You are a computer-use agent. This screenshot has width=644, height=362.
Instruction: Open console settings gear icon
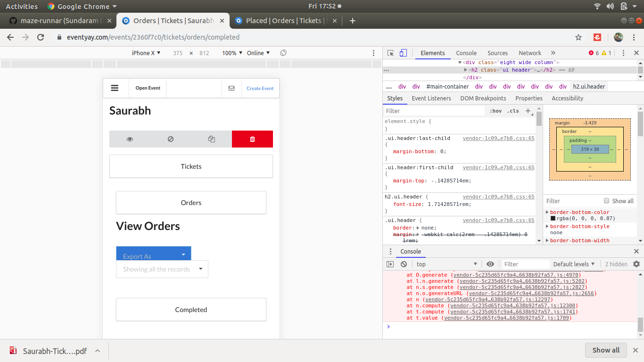coord(636,264)
